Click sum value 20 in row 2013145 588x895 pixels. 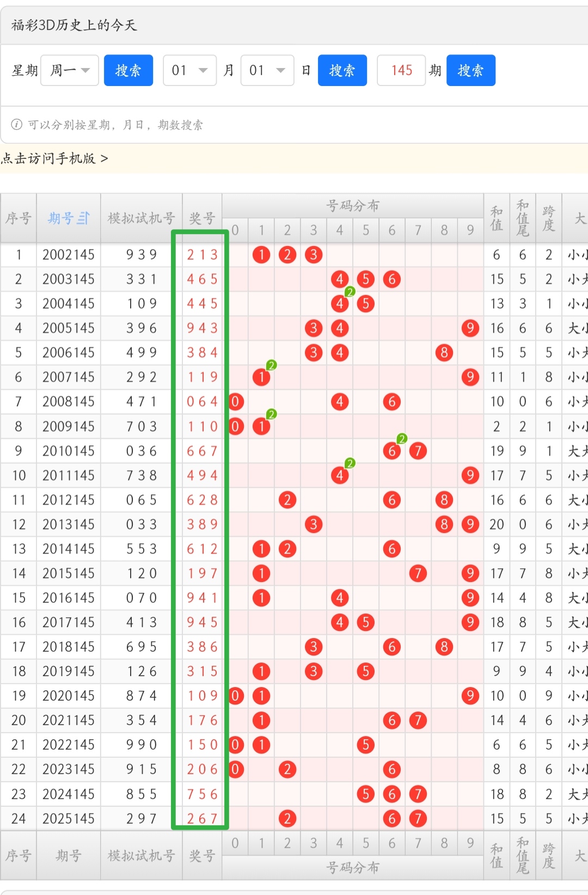tap(497, 524)
